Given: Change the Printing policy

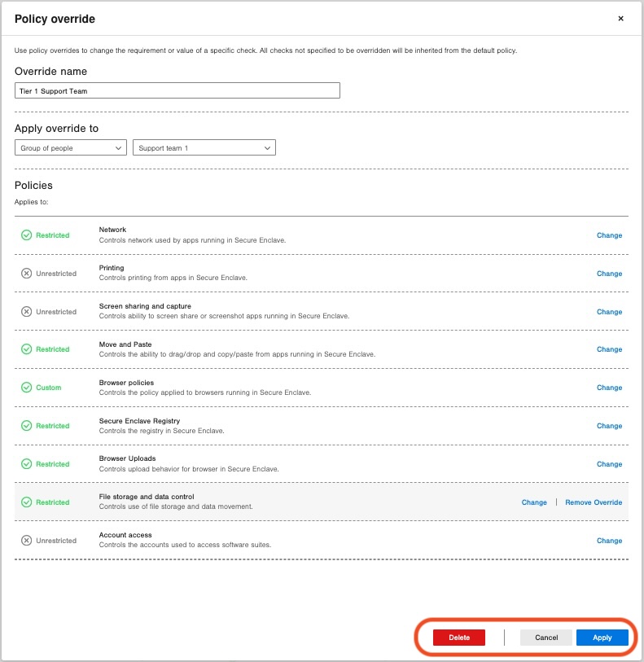Looking at the screenshot, I should (609, 274).
